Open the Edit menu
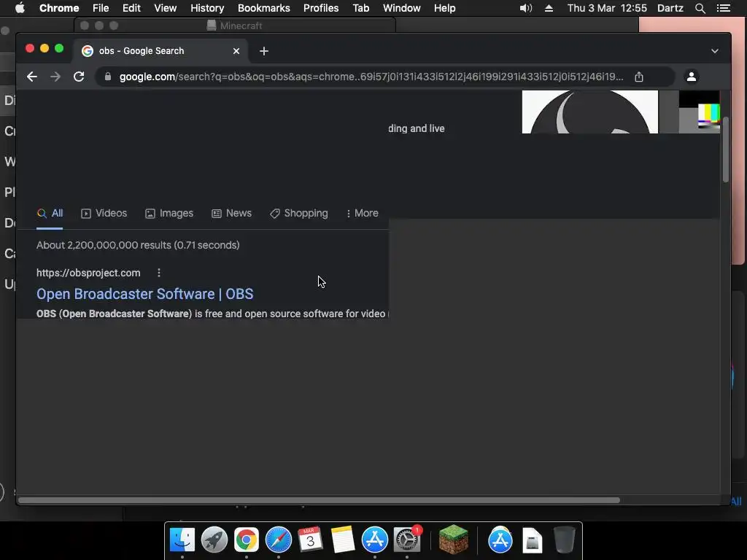The height and width of the screenshot is (560, 747). pos(131,8)
